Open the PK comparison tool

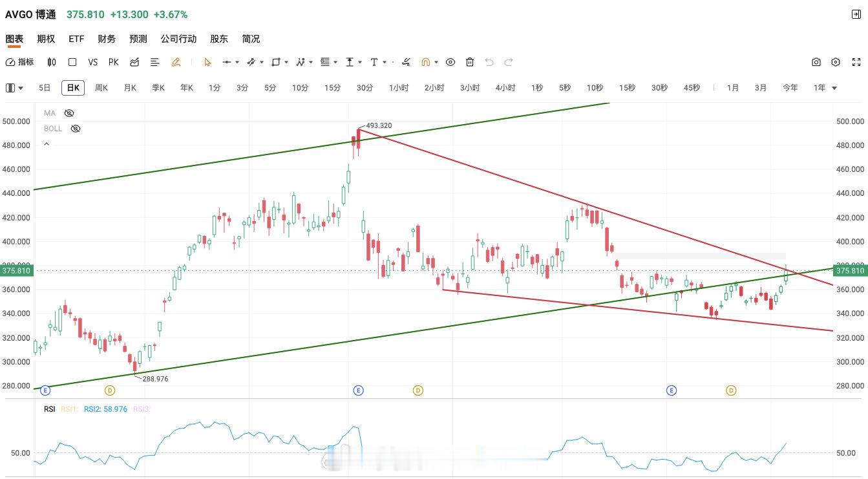point(114,62)
